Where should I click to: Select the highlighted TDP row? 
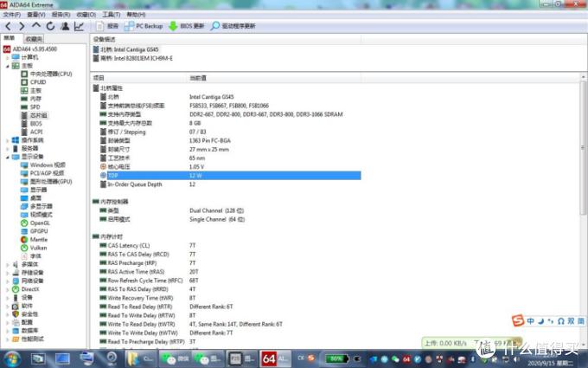230,176
